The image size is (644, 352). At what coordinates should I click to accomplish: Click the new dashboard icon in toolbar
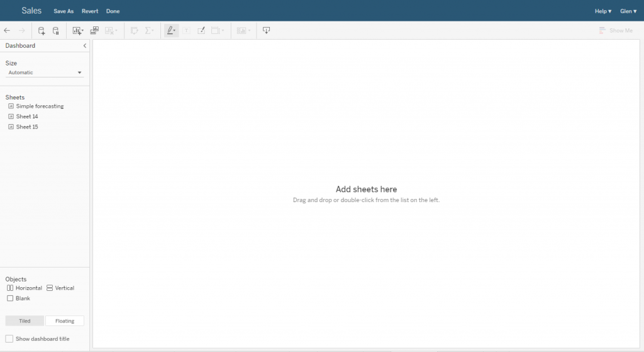[94, 30]
